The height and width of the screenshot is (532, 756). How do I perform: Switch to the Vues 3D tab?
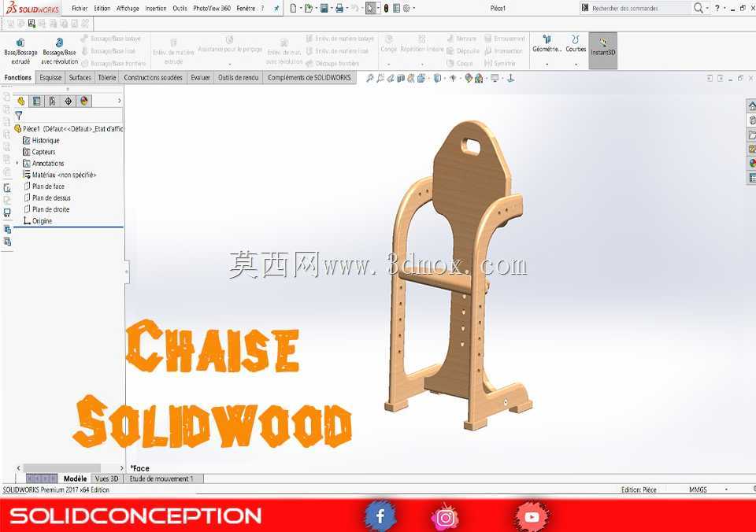click(107, 478)
